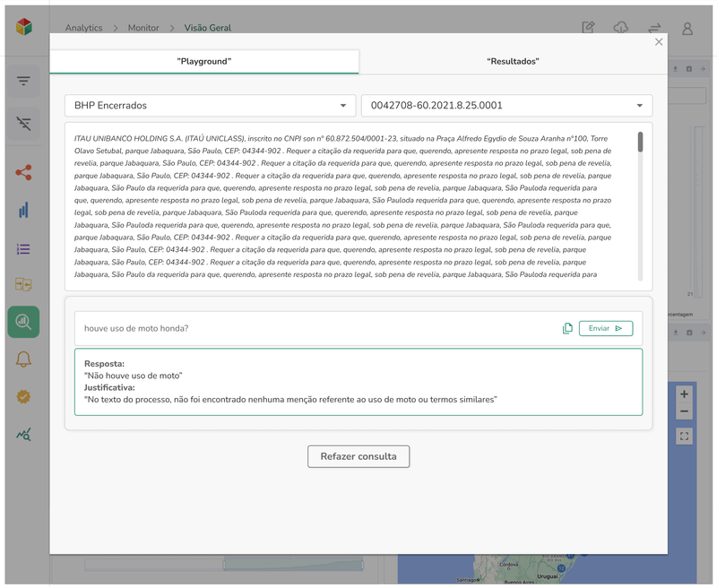Click the Refazer consulta button

[x=358, y=456]
